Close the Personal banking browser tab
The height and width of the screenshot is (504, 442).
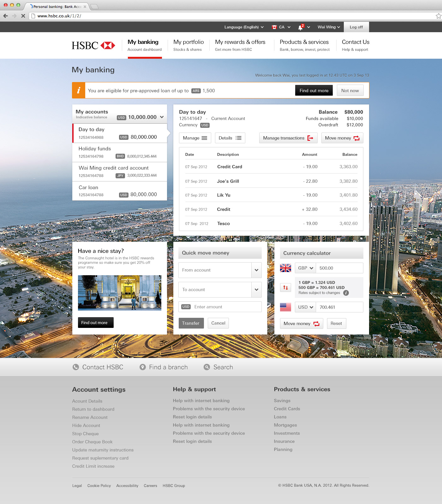pos(85,7)
